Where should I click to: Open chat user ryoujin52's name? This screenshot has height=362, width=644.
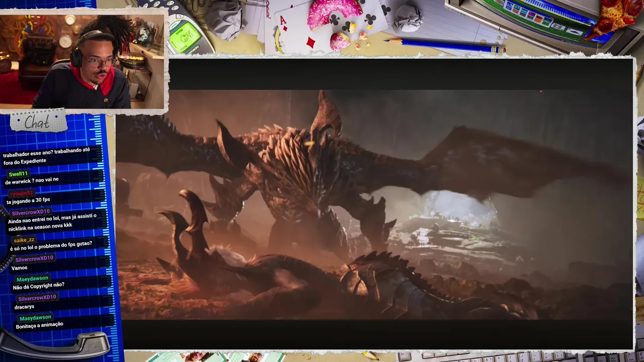click(x=22, y=193)
